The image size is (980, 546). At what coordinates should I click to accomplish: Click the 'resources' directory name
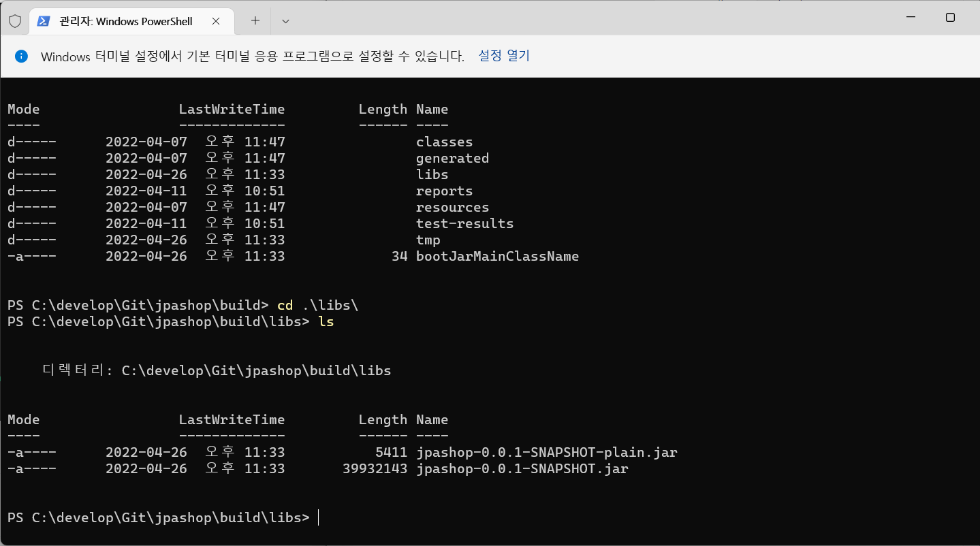452,207
